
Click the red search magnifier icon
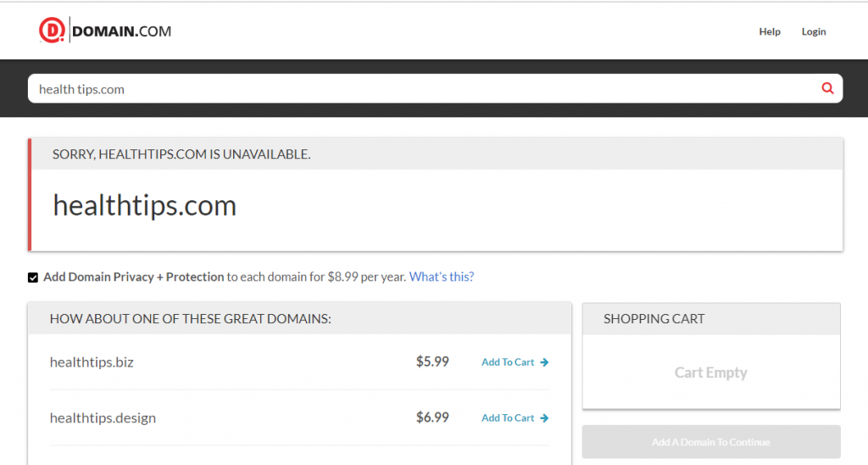tap(827, 88)
